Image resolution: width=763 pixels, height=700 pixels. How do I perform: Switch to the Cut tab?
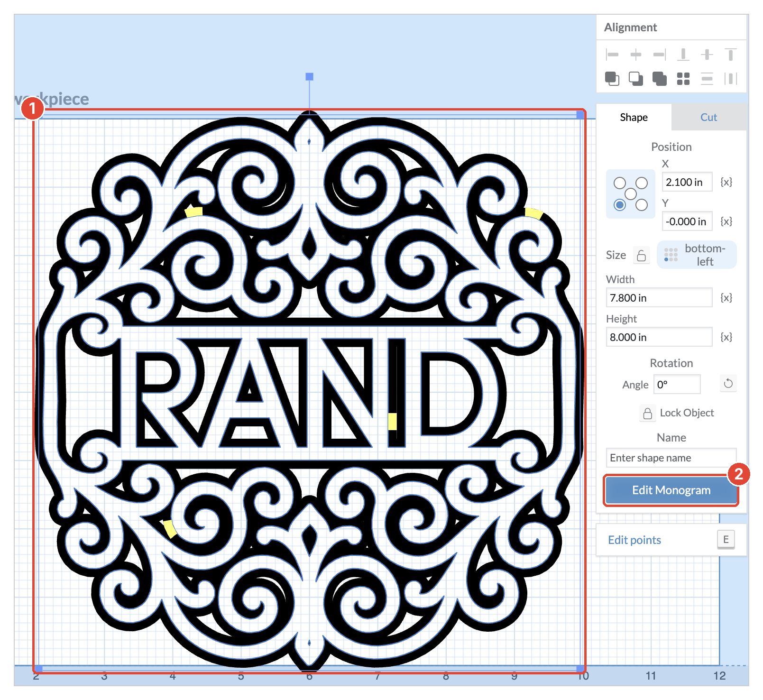pyautogui.click(x=708, y=117)
